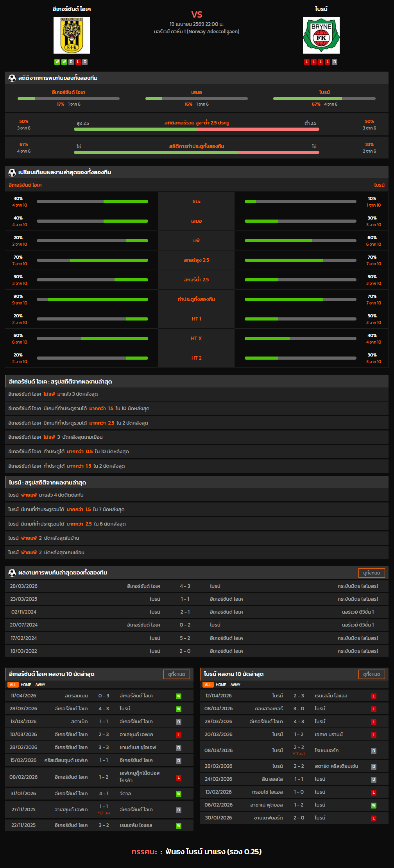Select ALL filter in ไบรน์ last 10 matches
Image resolution: width=394 pixels, height=868 pixels.
point(208,685)
